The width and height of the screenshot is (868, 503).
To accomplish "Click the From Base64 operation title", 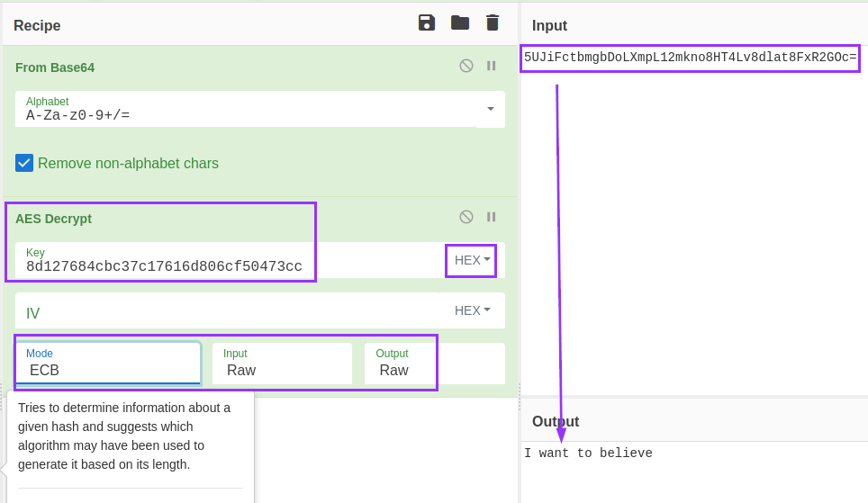I will [55, 67].
